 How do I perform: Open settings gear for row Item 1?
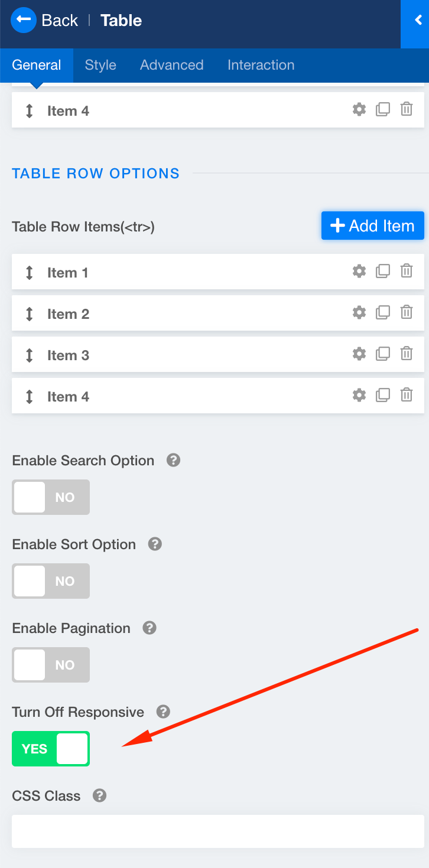tap(359, 272)
